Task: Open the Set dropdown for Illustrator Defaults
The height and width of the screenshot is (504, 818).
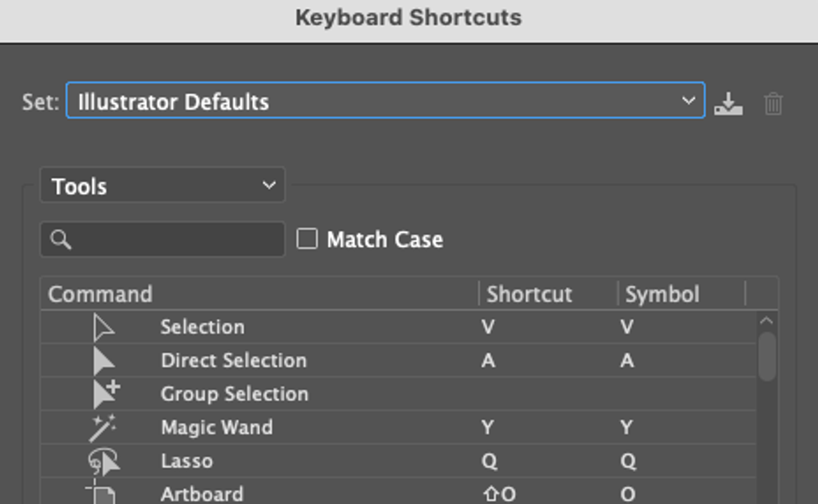Action: tap(385, 101)
